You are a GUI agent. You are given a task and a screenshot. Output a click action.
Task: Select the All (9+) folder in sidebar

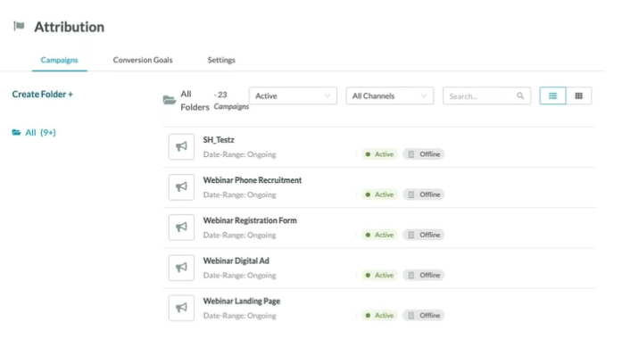tap(34, 132)
